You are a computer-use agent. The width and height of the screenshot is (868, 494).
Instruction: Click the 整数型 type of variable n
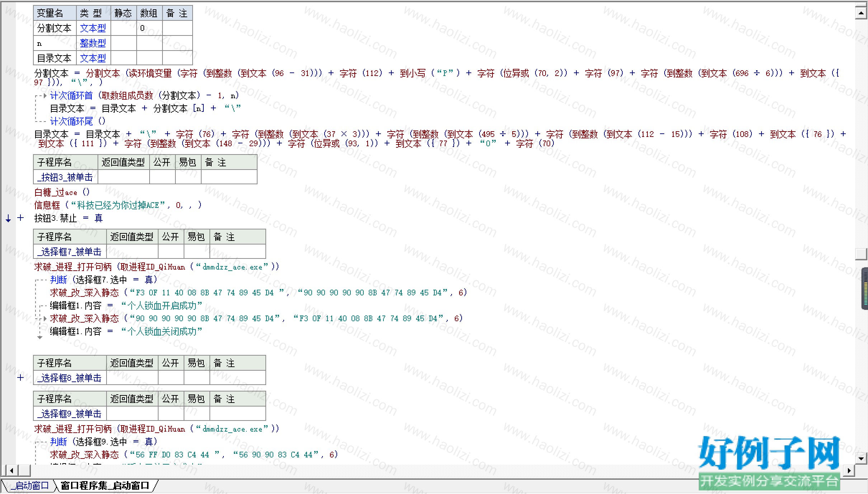(x=93, y=43)
